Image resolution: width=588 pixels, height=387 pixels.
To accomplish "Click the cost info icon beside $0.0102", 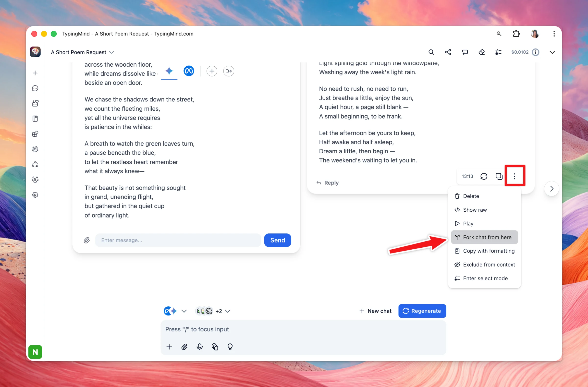I will pyautogui.click(x=535, y=52).
